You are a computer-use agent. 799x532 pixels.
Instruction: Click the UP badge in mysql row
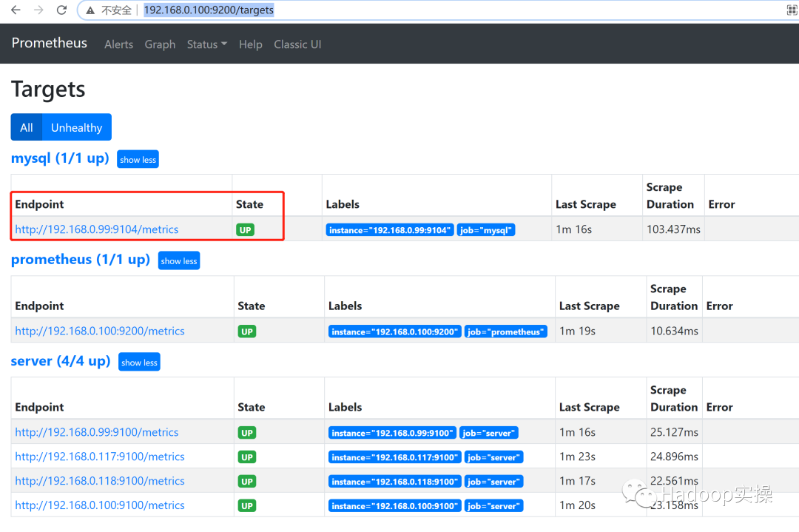coord(245,230)
